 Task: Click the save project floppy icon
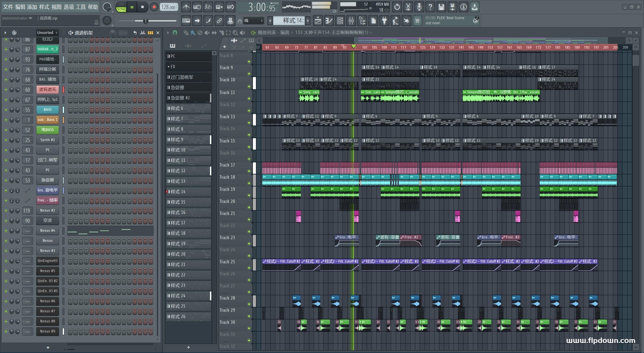tap(441, 7)
